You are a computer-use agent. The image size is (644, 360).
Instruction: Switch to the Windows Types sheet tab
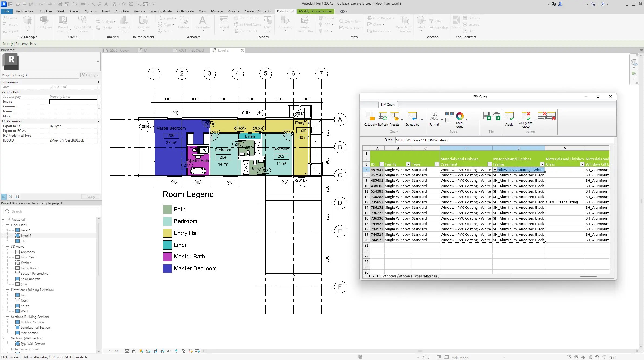(410, 276)
